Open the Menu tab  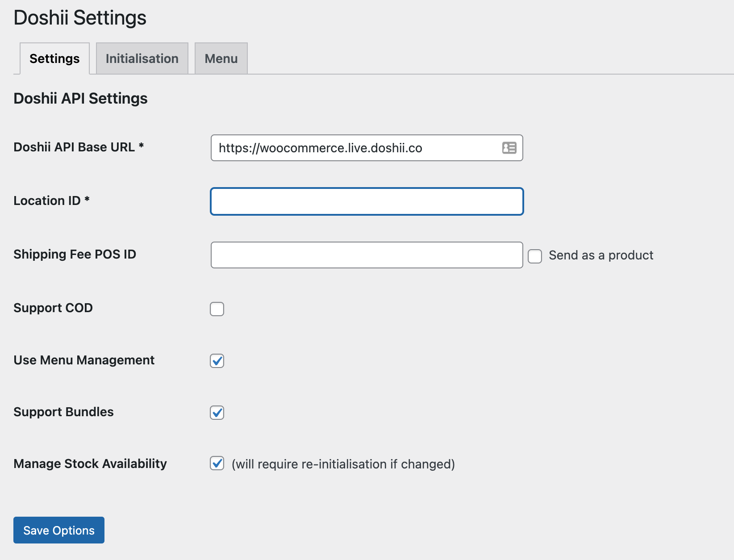pos(221,59)
